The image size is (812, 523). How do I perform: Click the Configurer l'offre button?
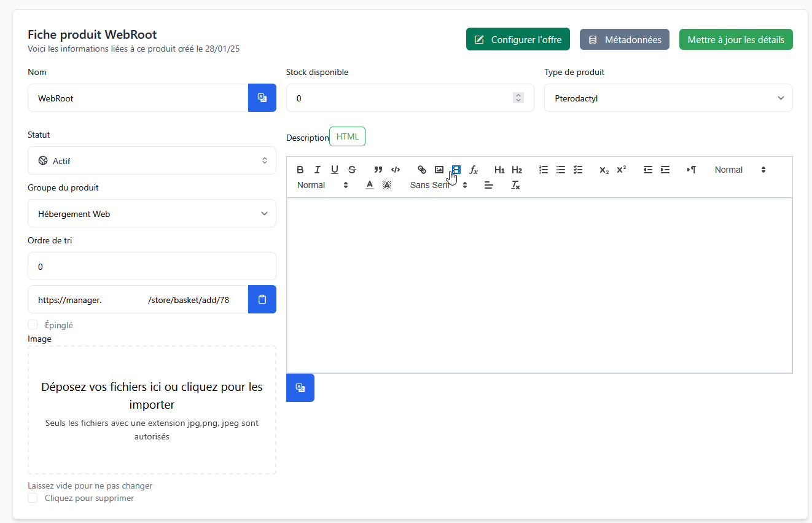click(518, 39)
